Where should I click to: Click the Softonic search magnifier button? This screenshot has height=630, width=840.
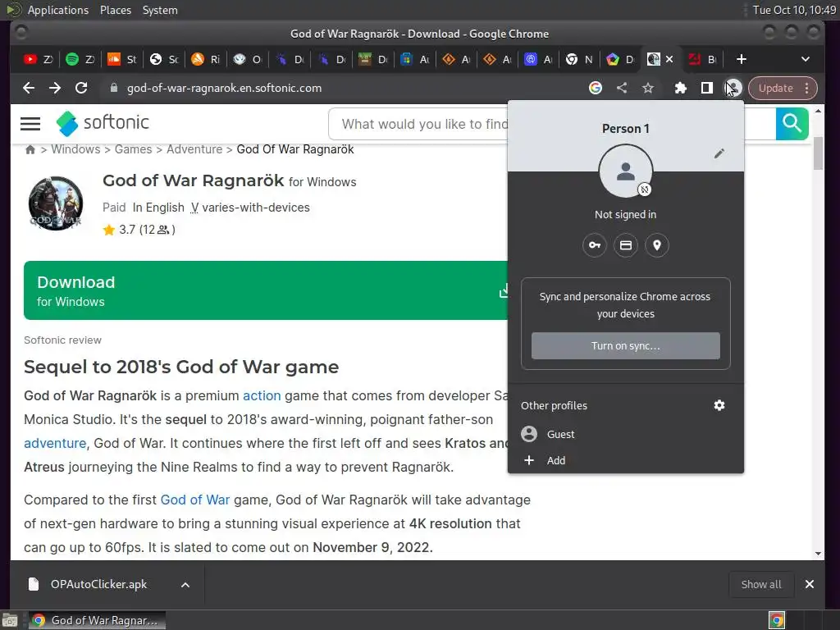[x=792, y=124]
